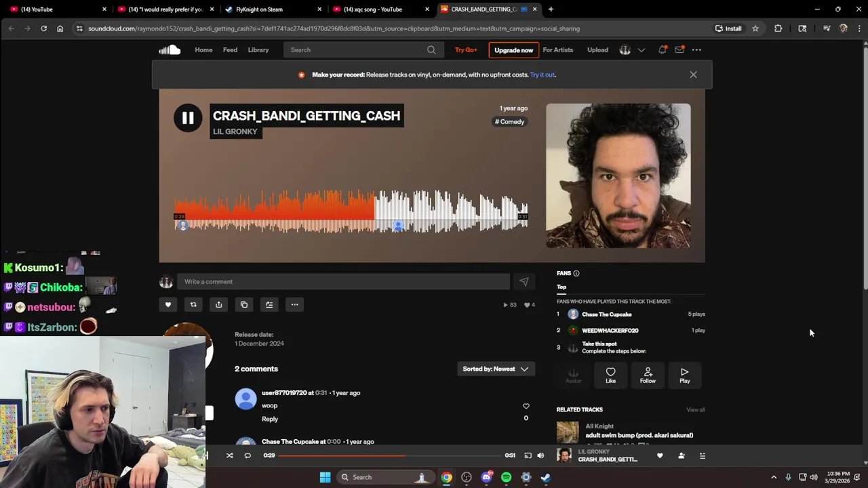Open the track's More options menu
The image size is (868, 488).
[294, 304]
